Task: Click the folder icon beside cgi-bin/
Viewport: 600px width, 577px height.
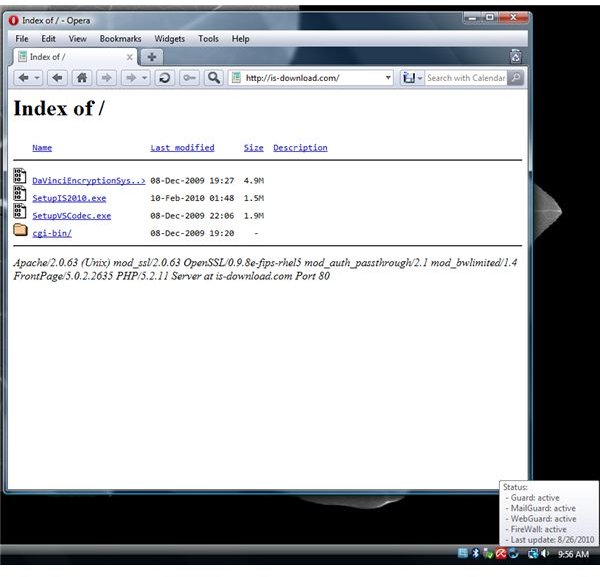Action: click(20, 230)
